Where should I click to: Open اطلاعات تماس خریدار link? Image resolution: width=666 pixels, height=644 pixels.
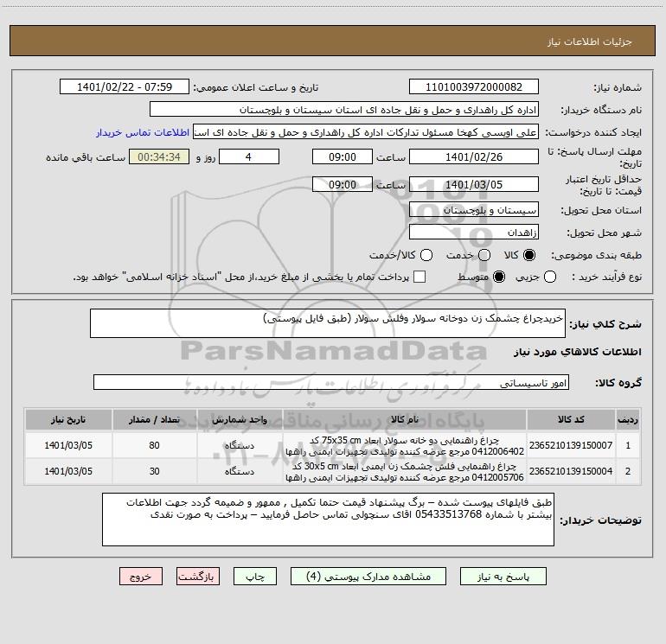coord(143,132)
